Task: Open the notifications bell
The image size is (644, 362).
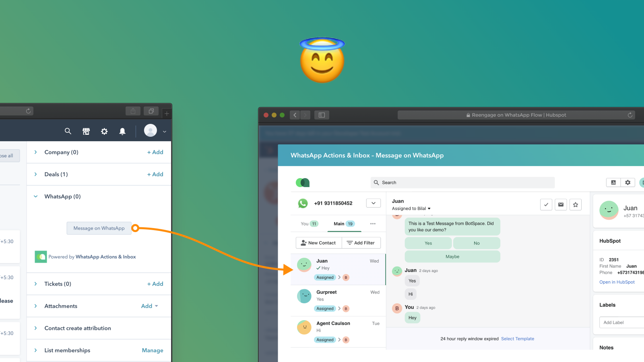Action: [x=122, y=131]
